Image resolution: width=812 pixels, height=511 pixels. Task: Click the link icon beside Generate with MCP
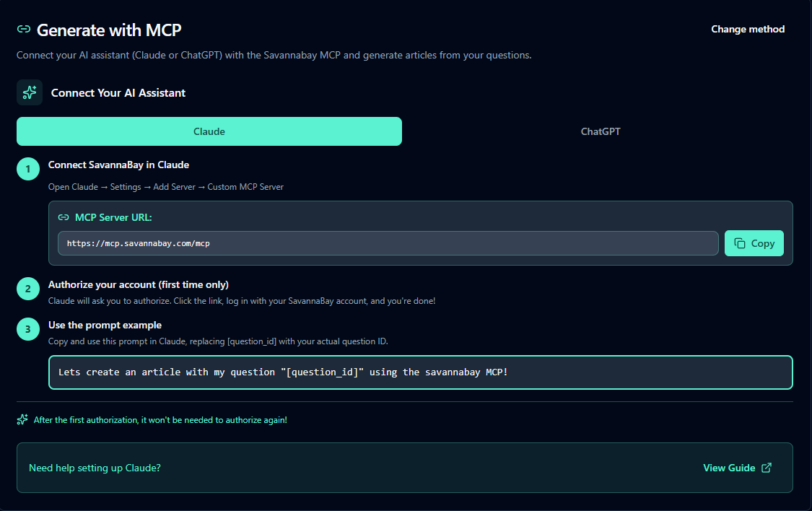tap(24, 30)
